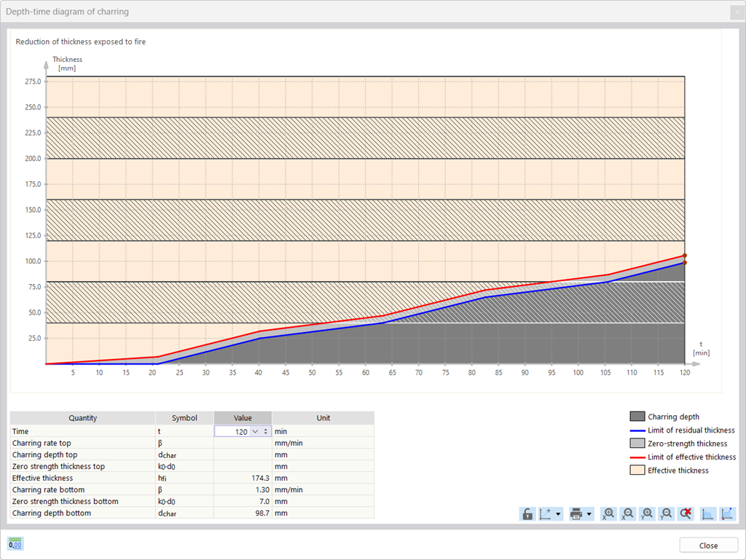Viewport: 746px width, 560px height.
Task: Open the time value dropdown
Action: 255,431
